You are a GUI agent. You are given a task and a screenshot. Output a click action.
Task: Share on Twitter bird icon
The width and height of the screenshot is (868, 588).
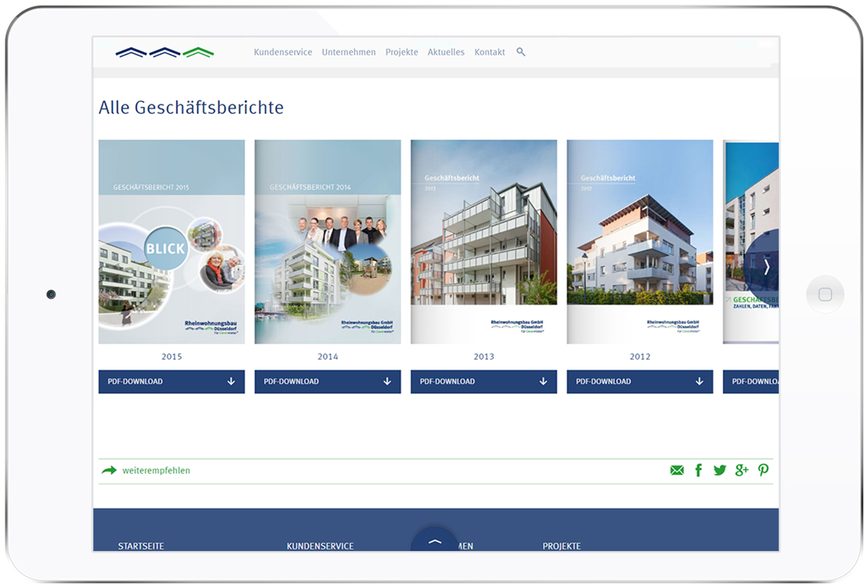[x=719, y=470]
